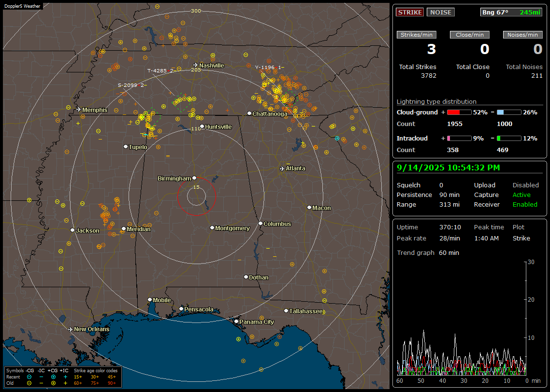Click the 15+ strike age color code

click(x=78, y=377)
